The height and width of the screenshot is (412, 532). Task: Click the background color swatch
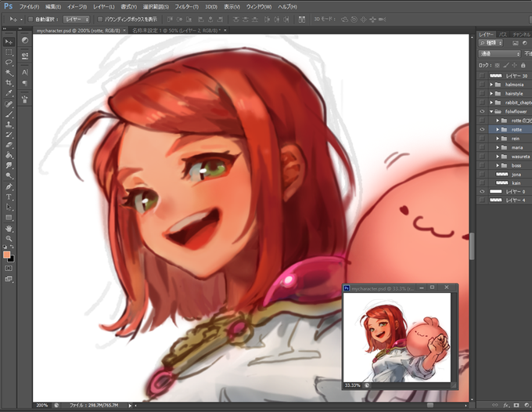pyautogui.click(x=12, y=259)
